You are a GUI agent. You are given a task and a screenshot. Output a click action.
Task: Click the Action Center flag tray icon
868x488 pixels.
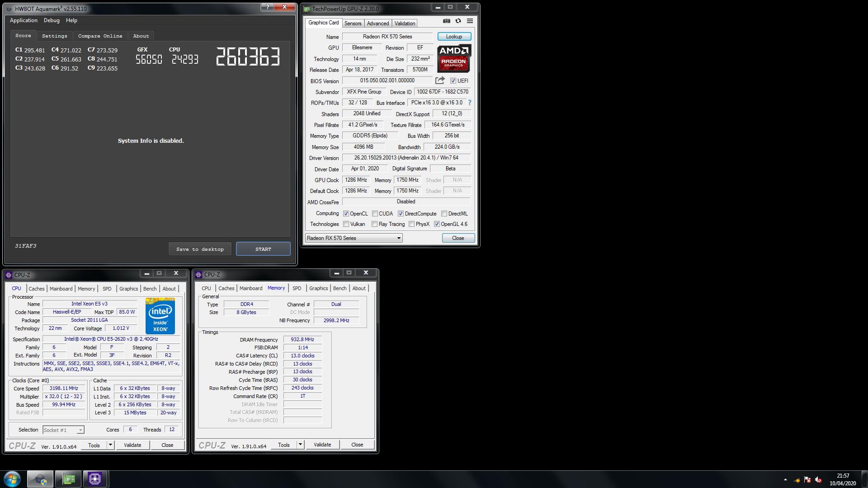coord(807,480)
